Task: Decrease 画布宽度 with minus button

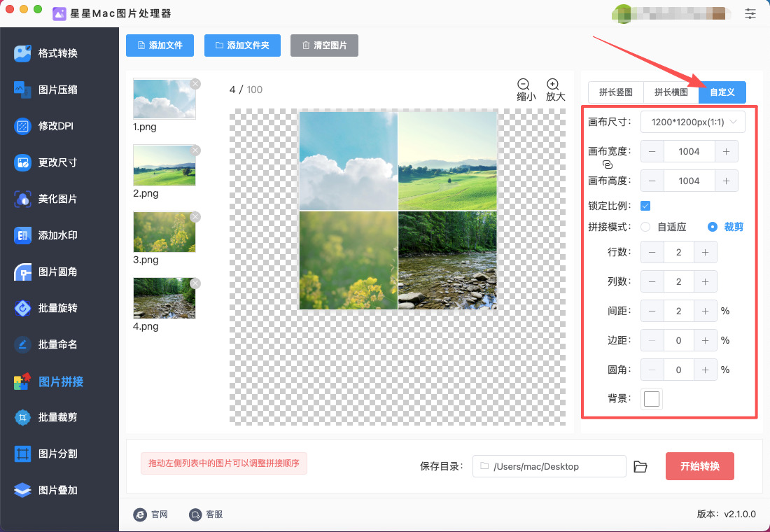Action: pyautogui.click(x=652, y=152)
